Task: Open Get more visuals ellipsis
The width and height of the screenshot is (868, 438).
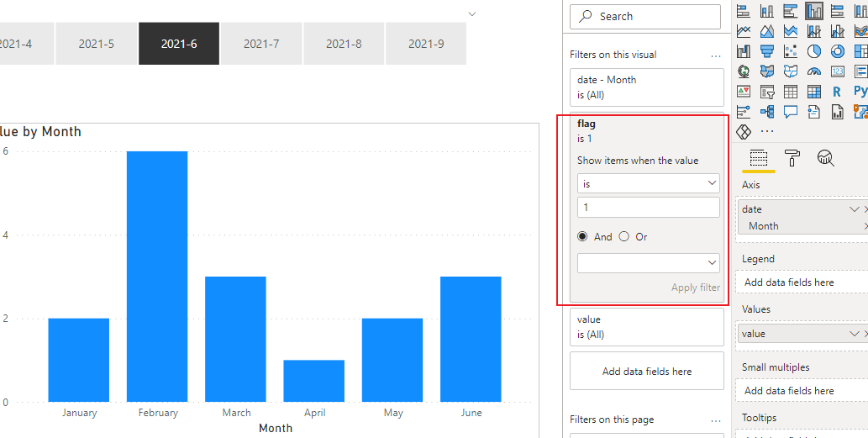Action: 767,131
